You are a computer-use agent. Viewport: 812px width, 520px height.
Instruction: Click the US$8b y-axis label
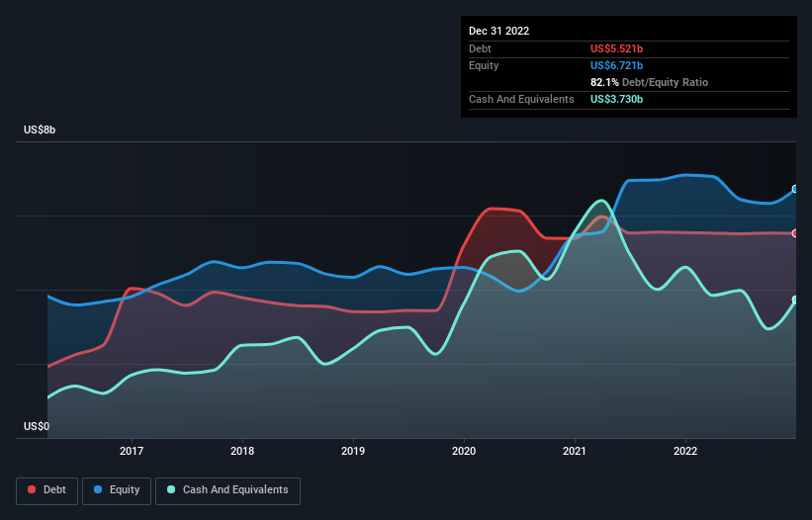pyautogui.click(x=40, y=130)
